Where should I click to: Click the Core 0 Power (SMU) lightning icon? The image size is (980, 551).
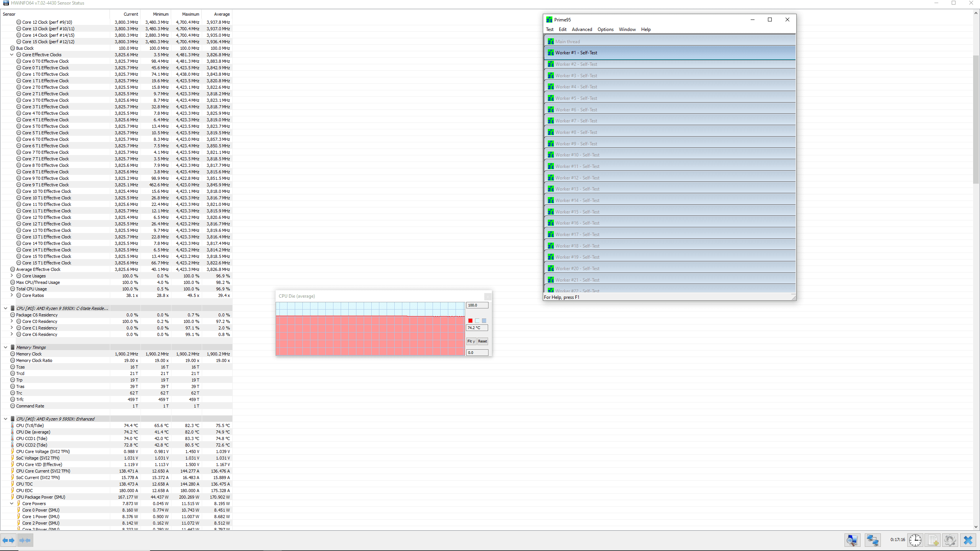click(x=19, y=510)
